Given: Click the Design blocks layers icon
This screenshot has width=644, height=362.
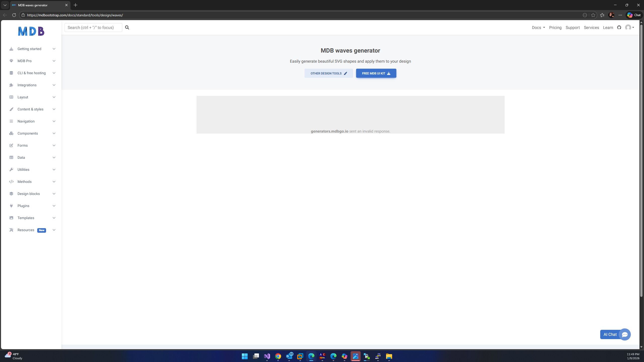Looking at the screenshot, I should click(x=11, y=193).
